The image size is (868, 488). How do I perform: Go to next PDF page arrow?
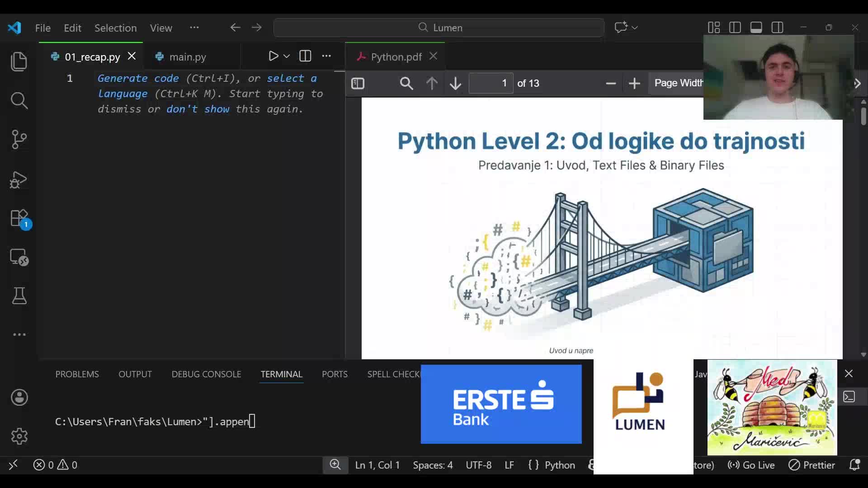[x=455, y=84]
